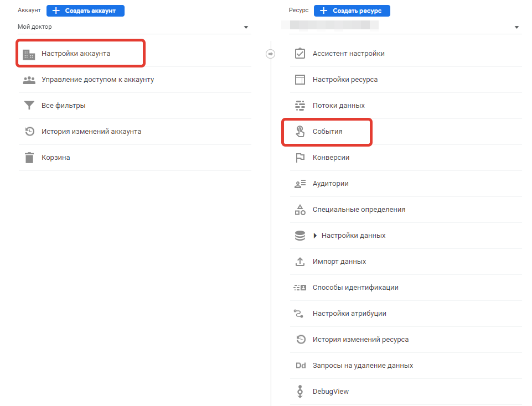Click the circular arrow between account and resource columns

[270, 54]
